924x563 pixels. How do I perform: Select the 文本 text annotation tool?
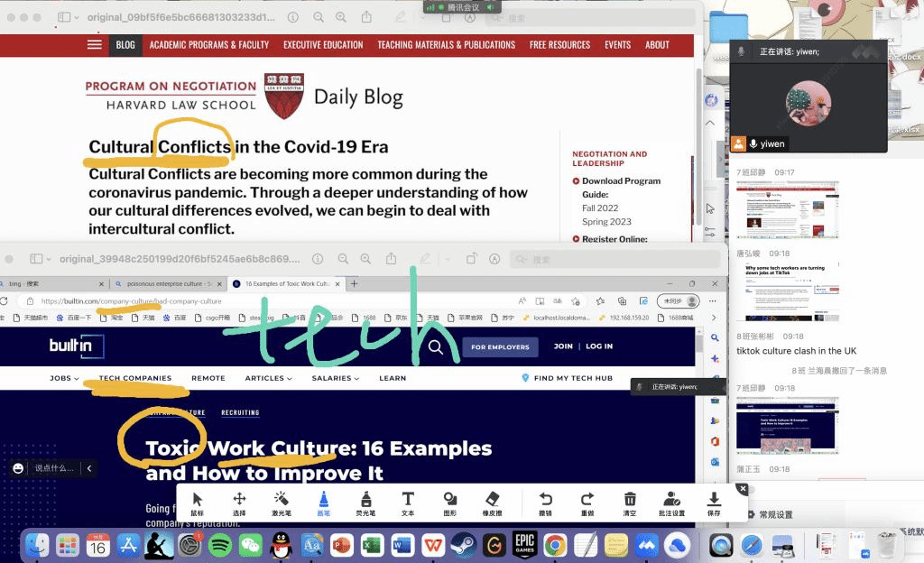408,504
